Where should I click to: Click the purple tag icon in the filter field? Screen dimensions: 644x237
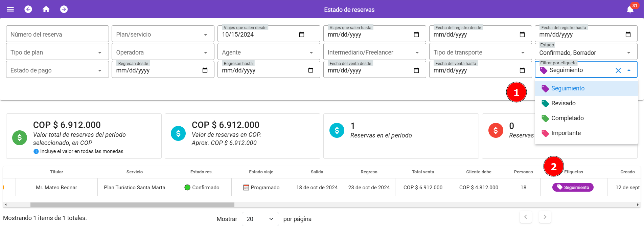[544, 70]
